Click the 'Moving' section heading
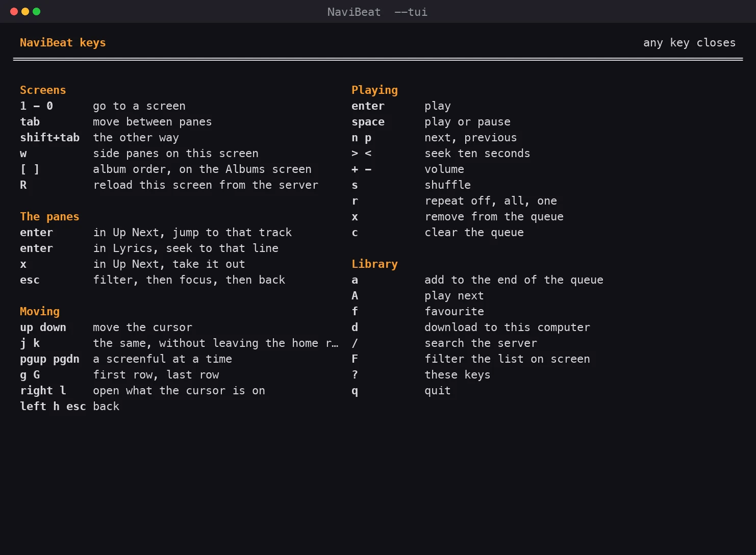756x555 pixels. [x=40, y=312]
